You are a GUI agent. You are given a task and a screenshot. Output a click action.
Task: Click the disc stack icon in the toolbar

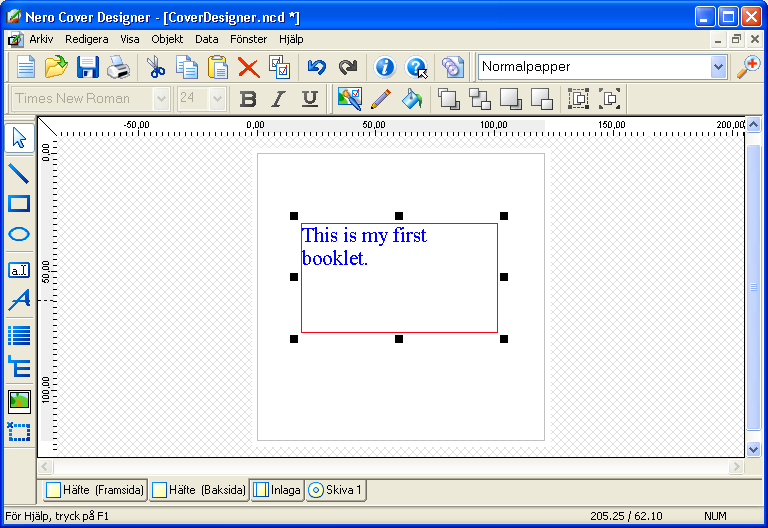click(452, 67)
